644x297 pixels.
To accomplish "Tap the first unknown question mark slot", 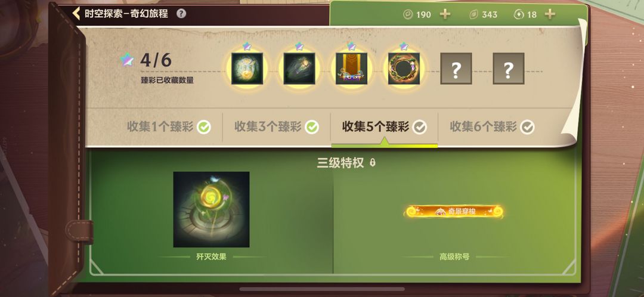I will pos(456,69).
